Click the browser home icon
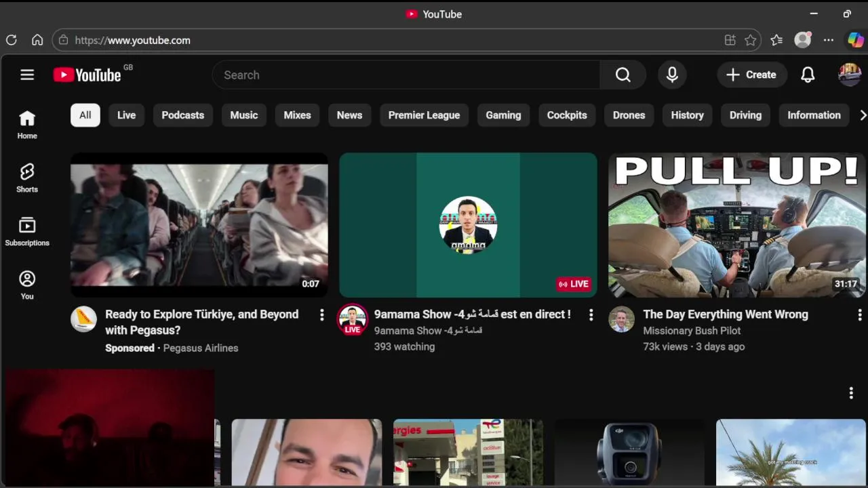 [x=37, y=40]
